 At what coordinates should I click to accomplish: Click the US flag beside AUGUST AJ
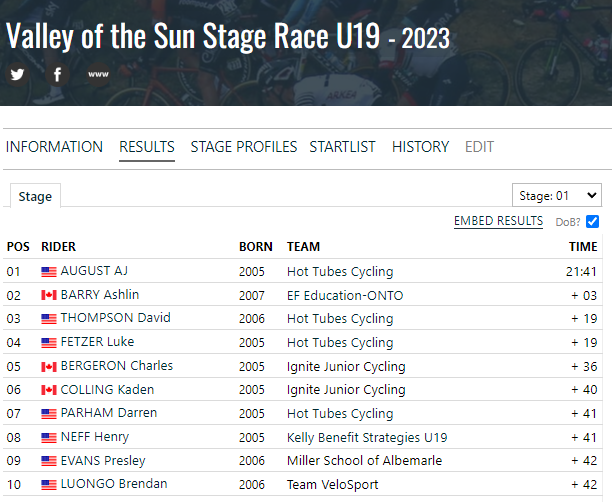click(x=49, y=272)
